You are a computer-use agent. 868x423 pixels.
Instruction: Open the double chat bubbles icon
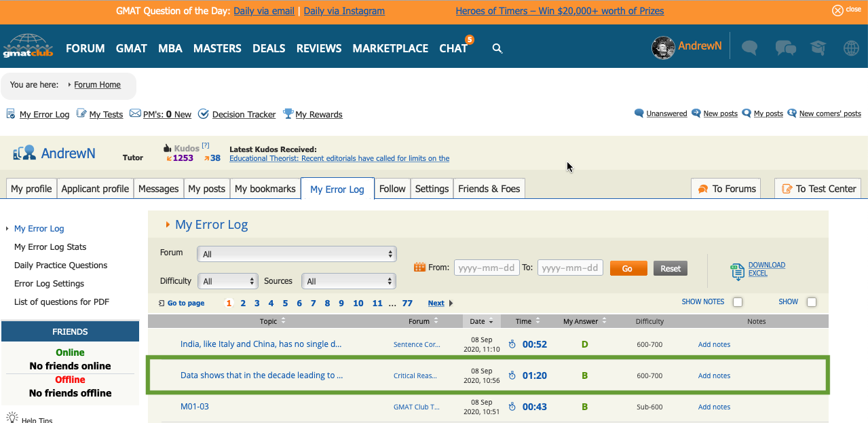(785, 48)
